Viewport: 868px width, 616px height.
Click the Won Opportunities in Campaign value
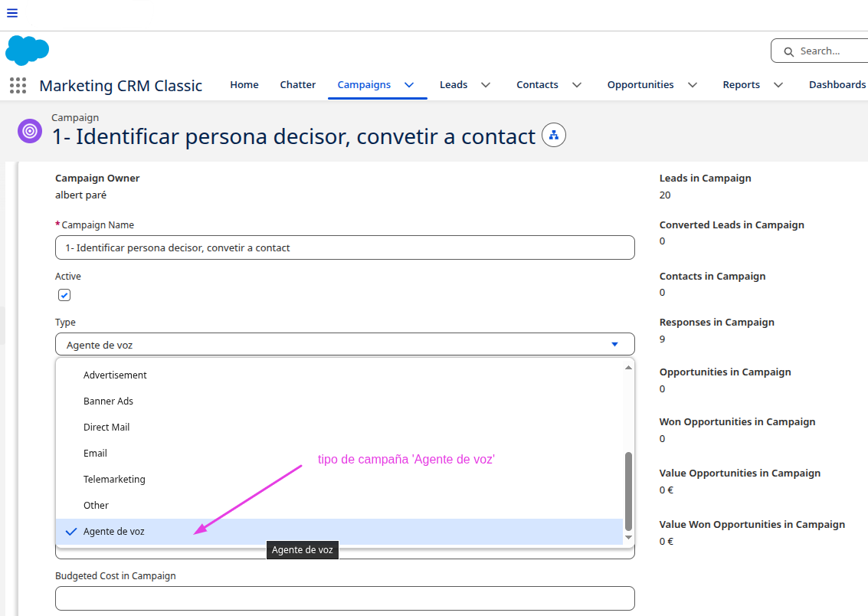coord(662,438)
